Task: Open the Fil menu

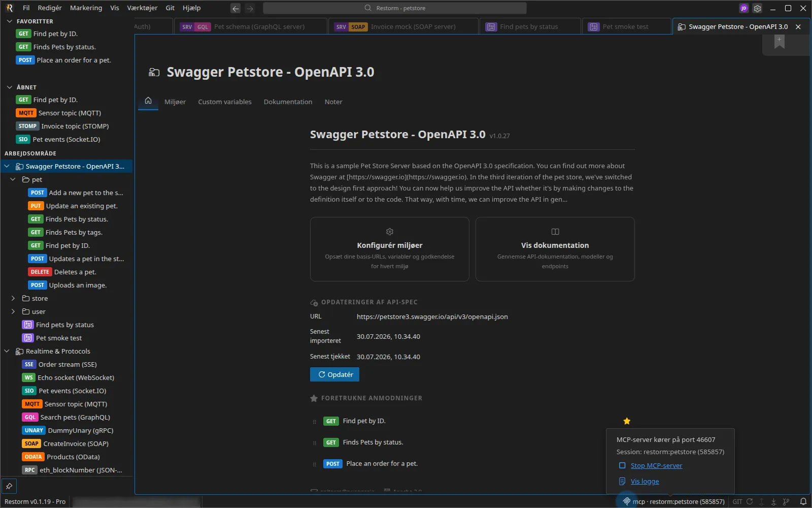Action: [x=26, y=8]
